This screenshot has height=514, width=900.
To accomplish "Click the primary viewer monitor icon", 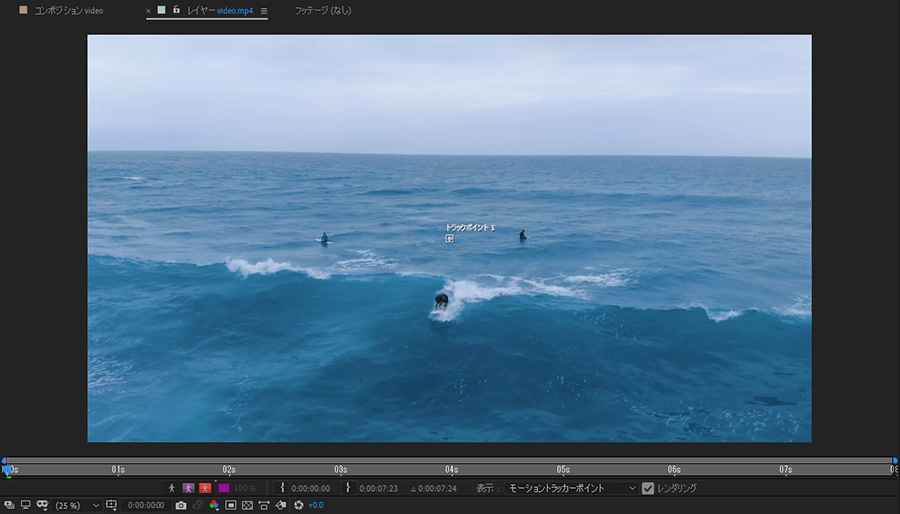I will [26, 505].
